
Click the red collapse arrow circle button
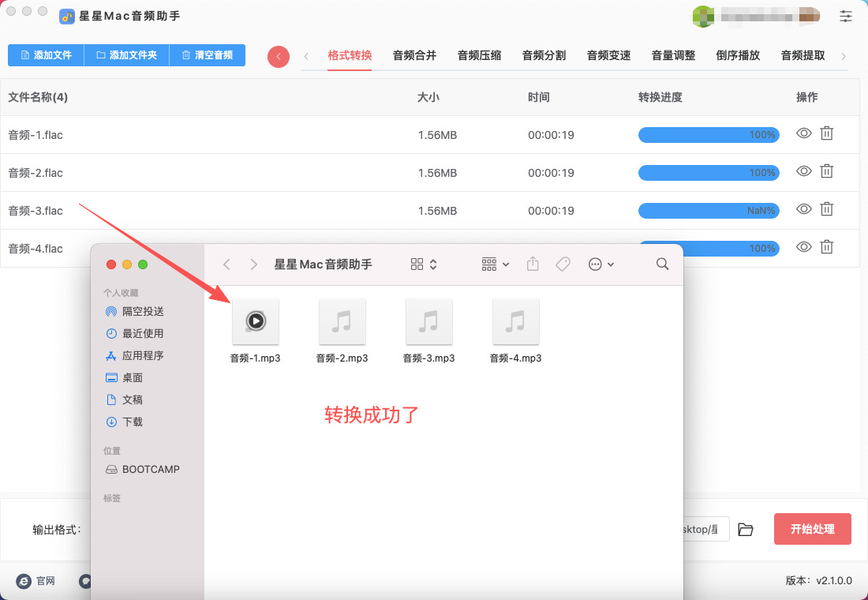279,56
